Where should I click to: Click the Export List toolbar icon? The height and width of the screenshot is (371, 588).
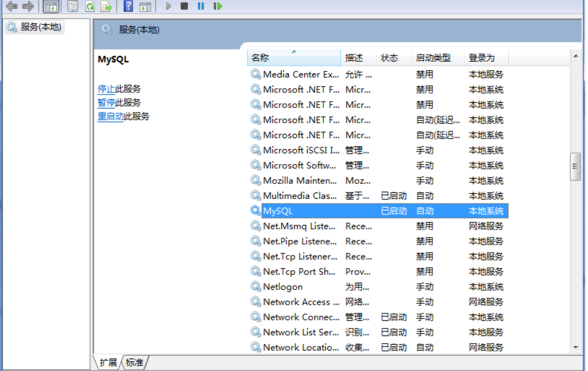pyautogui.click(x=106, y=6)
